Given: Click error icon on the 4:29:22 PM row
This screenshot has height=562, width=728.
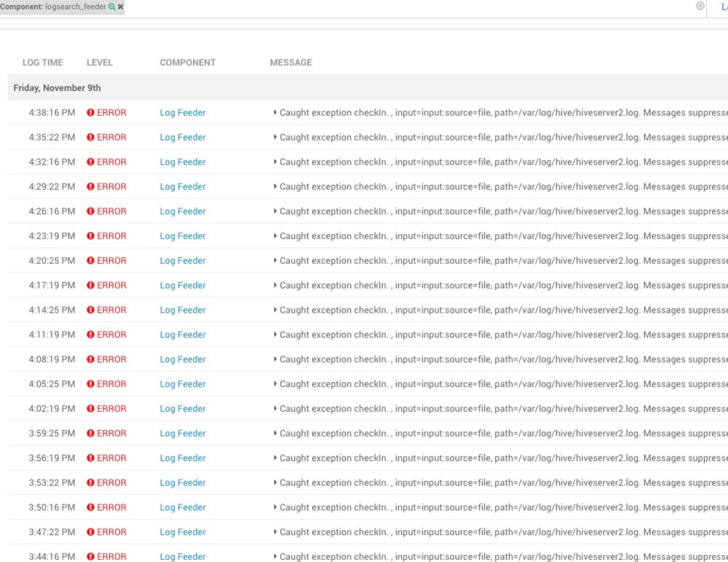Looking at the screenshot, I should [x=90, y=187].
